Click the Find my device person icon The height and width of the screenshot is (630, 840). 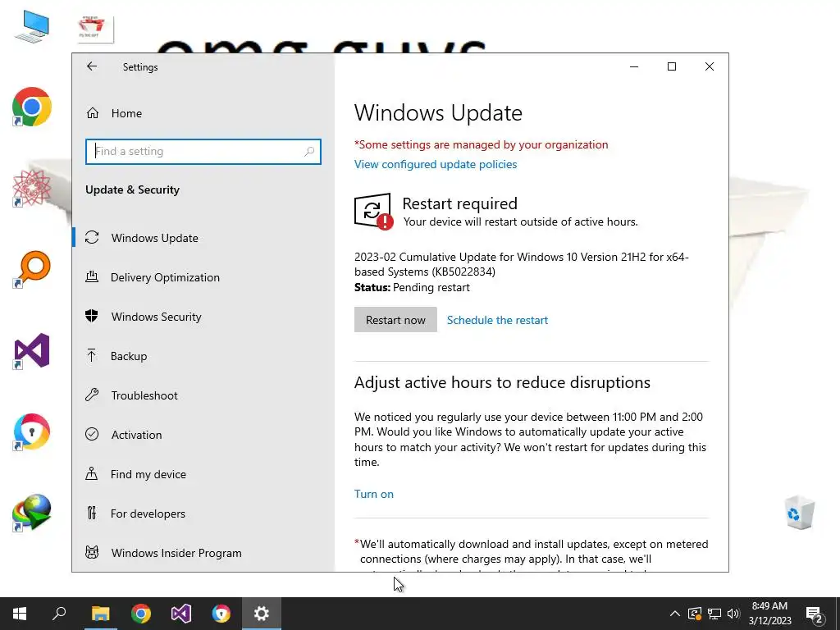[92, 473]
